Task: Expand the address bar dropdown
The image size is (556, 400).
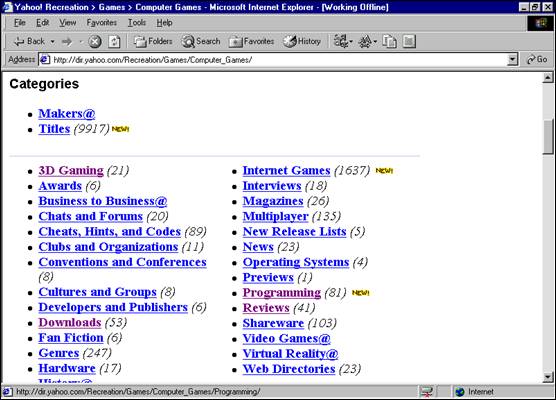Action: tap(512, 60)
